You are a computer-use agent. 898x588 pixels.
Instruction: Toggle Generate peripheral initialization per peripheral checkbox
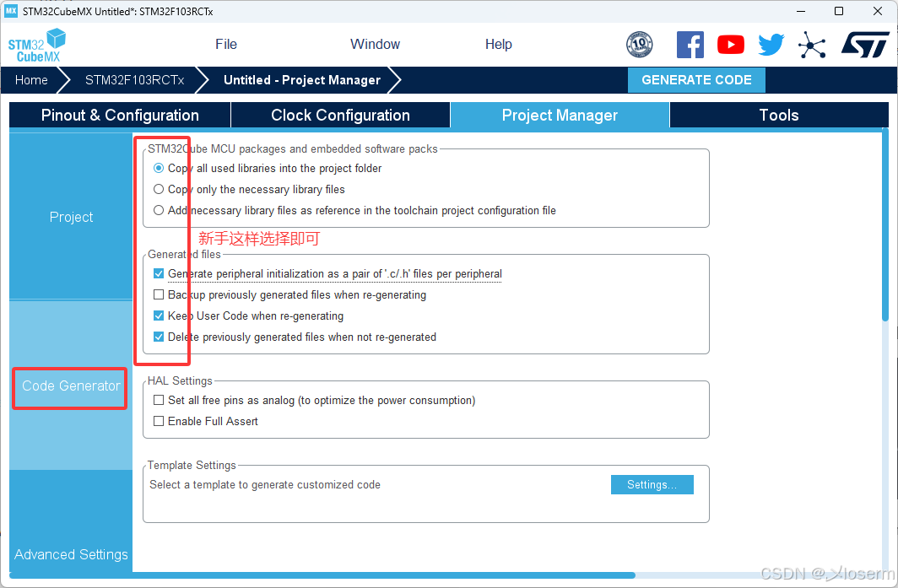pos(159,273)
